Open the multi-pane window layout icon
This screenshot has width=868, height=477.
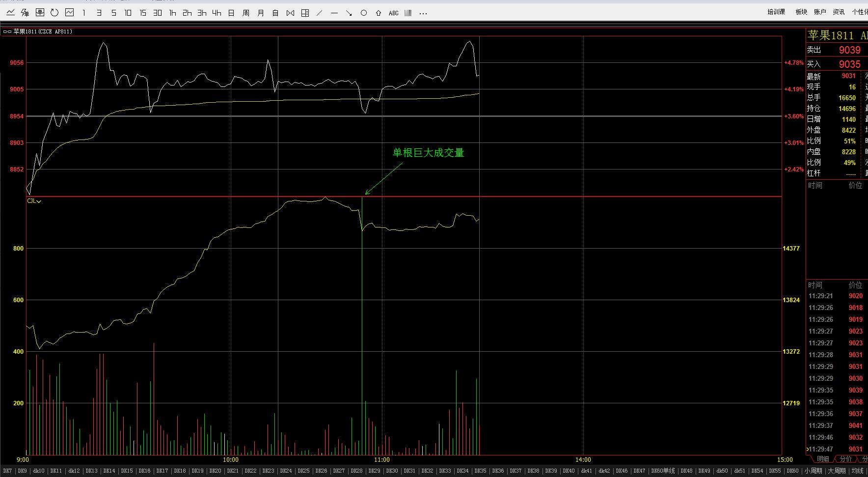305,13
